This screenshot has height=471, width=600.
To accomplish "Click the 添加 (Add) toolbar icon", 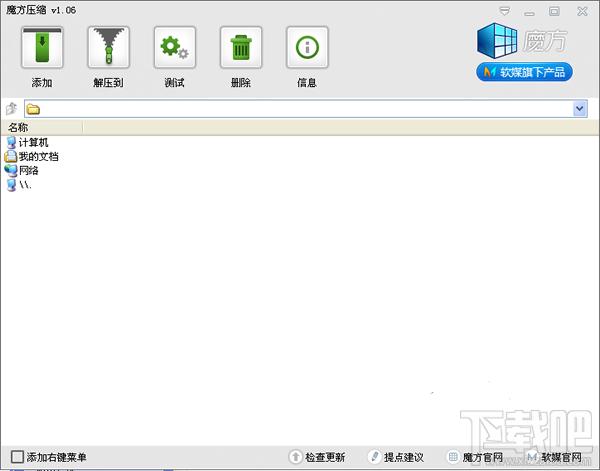I will [42, 47].
